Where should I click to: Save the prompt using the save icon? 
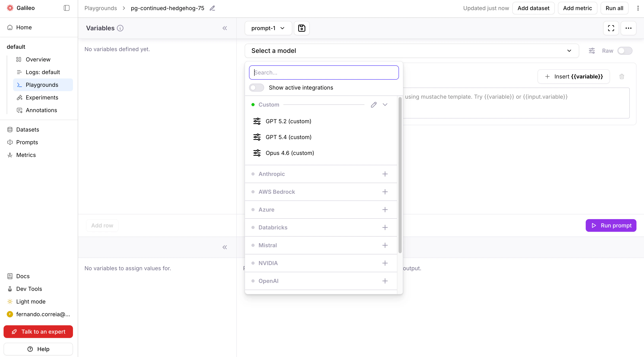click(x=302, y=28)
